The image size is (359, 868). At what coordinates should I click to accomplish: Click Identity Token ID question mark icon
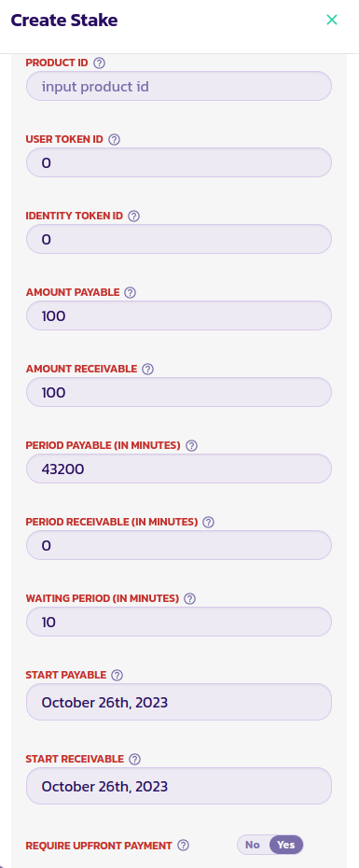pyautogui.click(x=134, y=216)
